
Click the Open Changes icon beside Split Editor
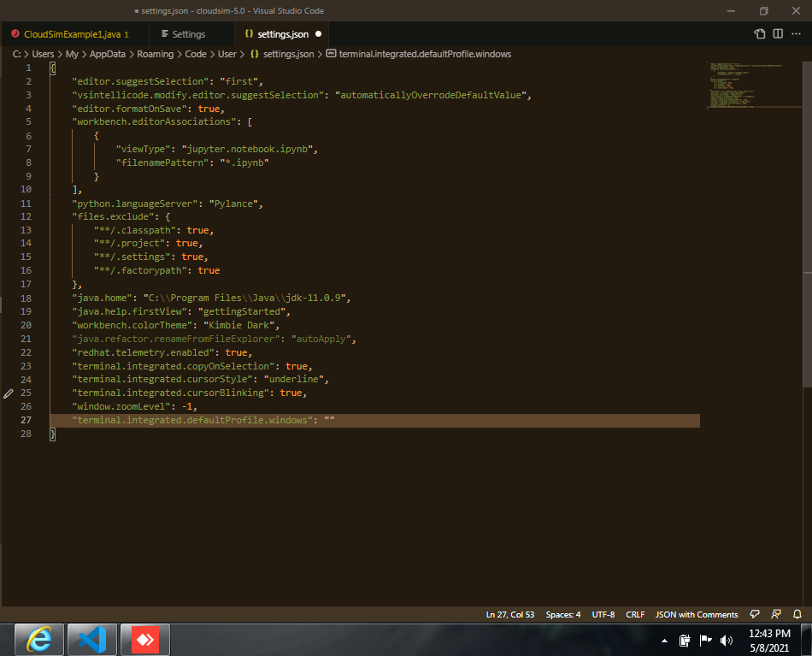coord(760,33)
